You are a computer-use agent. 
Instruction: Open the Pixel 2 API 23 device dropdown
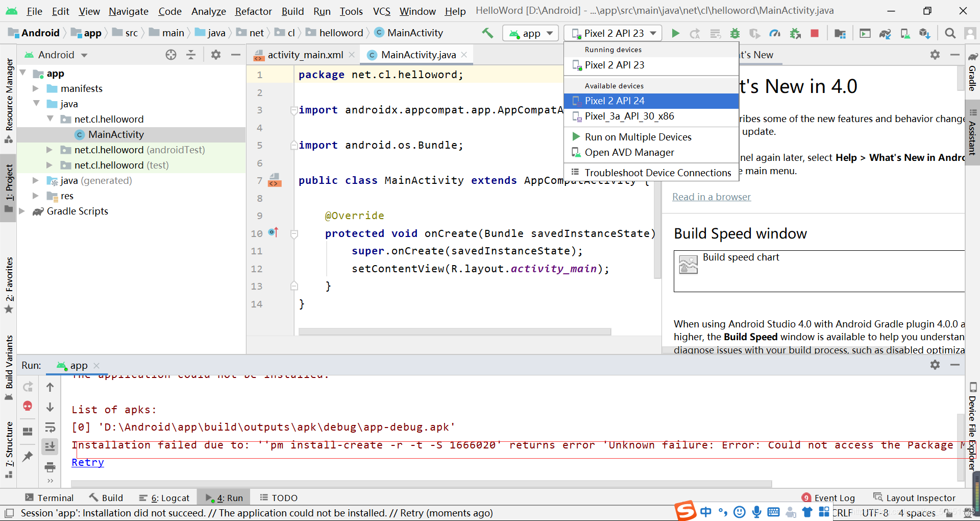[x=613, y=33]
